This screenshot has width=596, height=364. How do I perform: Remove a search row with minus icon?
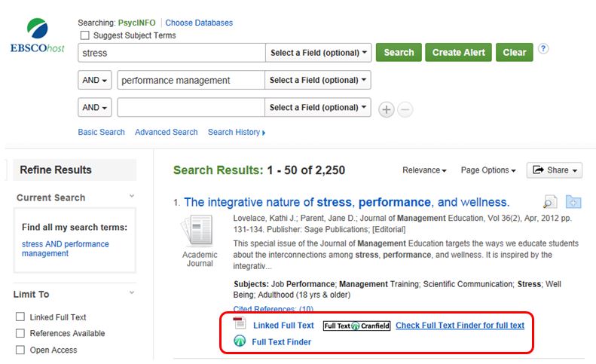pos(405,109)
